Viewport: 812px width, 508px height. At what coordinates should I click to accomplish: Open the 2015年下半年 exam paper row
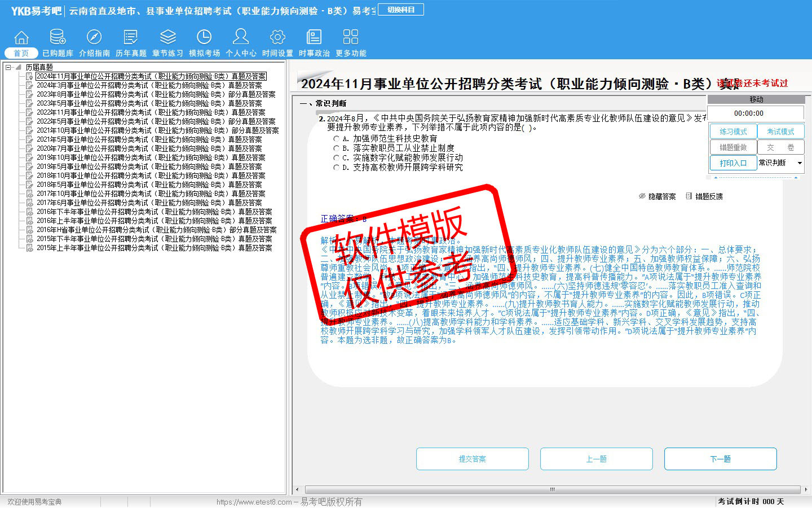(x=154, y=239)
